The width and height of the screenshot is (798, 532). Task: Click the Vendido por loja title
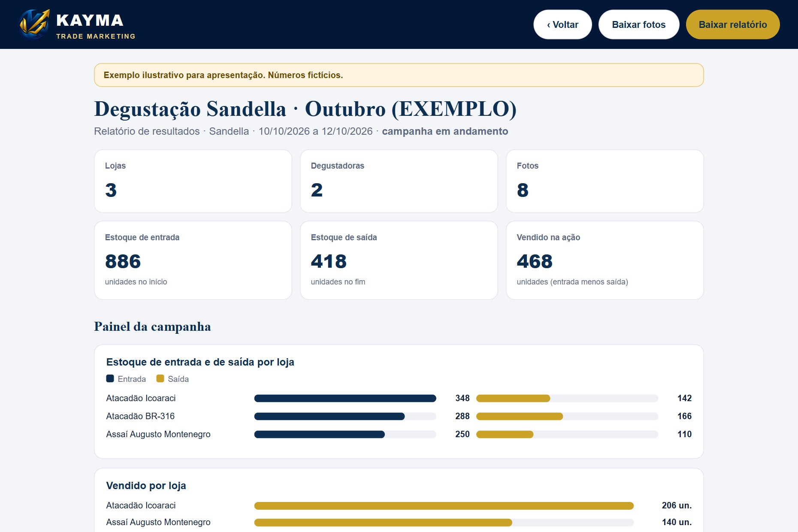146,486
